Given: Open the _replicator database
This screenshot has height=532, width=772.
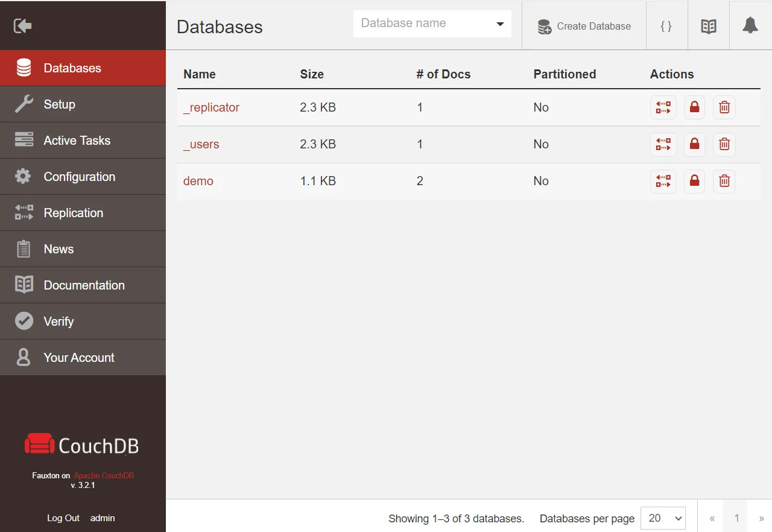Looking at the screenshot, I should 211,107.
